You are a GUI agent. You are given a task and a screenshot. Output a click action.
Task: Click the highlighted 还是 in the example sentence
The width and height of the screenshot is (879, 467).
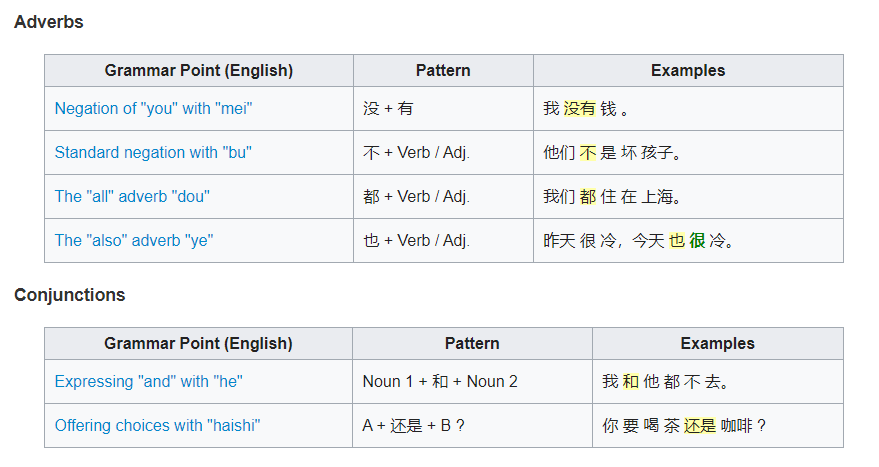coord(700,426)
